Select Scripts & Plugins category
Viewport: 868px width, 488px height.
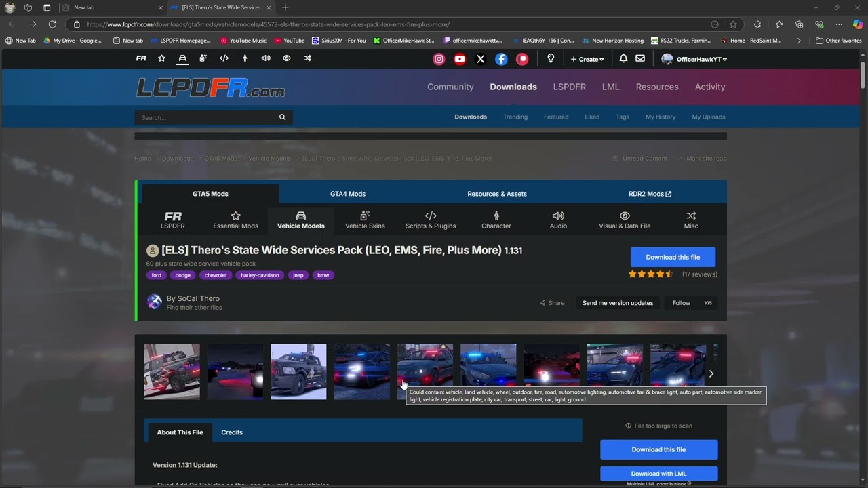[431, 220]
